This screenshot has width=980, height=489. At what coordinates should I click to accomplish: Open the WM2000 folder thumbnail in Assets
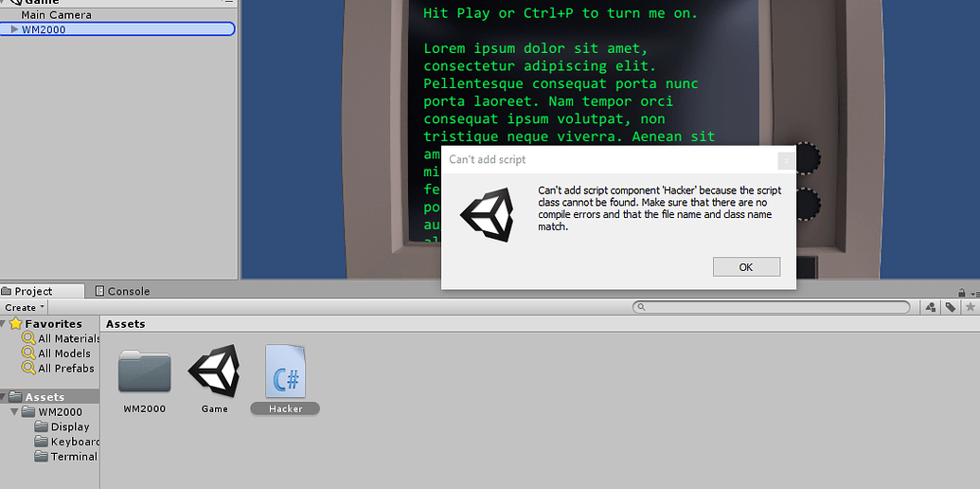point(144,371)
